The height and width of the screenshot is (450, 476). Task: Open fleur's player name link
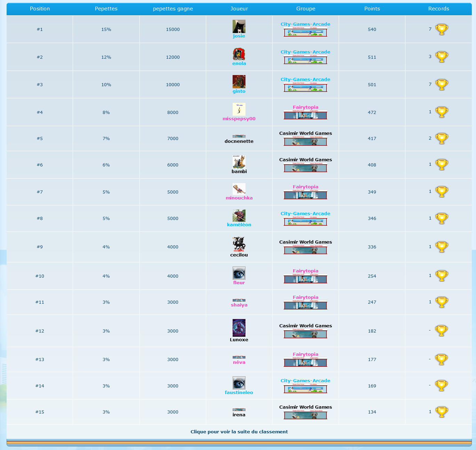point(239,283)
